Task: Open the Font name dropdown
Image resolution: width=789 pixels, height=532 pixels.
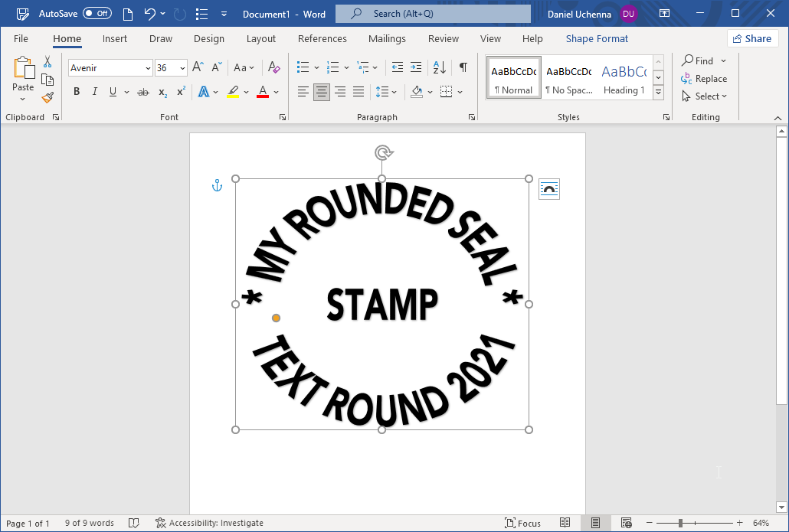Action: click(x=147, y=67)
